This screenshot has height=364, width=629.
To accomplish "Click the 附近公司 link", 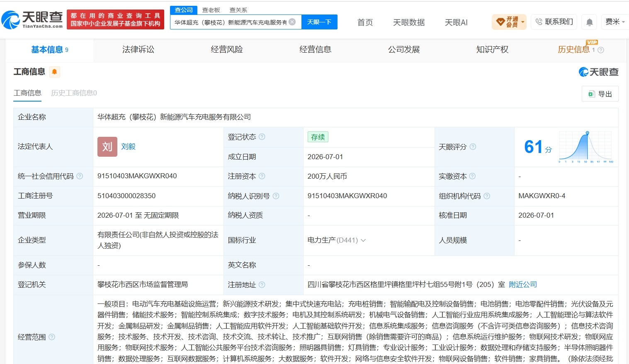I will click(x=523, y=285).
